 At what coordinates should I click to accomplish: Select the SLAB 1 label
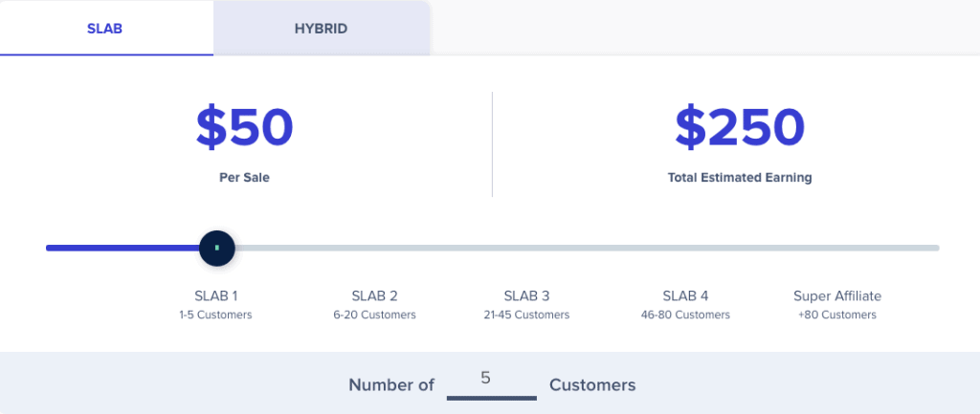coord(215,295)
